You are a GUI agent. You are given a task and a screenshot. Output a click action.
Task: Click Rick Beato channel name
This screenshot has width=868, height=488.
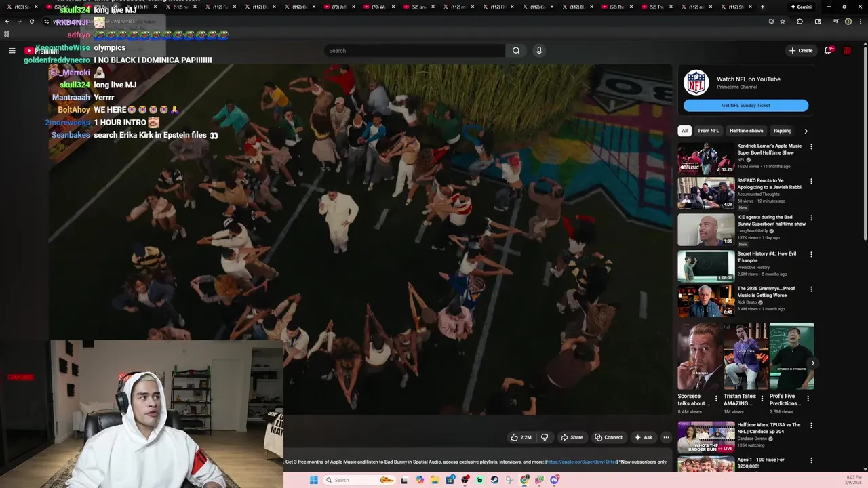[x=747, y=302]
